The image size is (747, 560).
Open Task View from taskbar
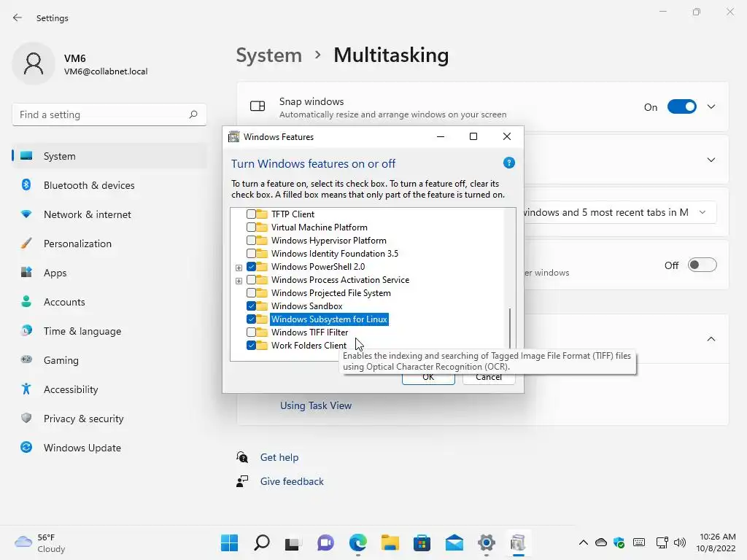click(293, 542)
